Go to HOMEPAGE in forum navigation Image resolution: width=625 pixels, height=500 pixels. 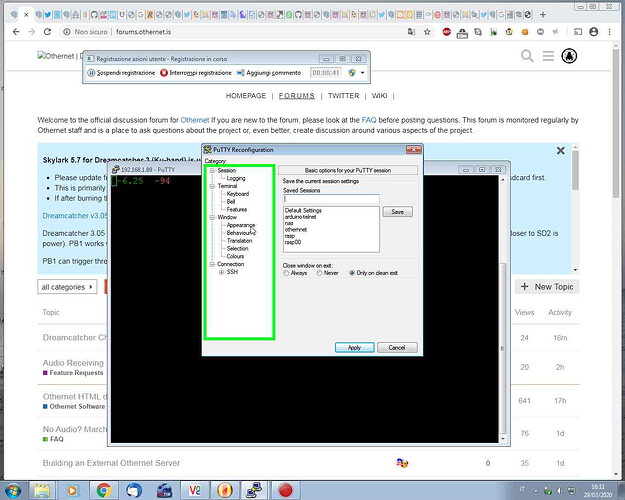[246, 96]
